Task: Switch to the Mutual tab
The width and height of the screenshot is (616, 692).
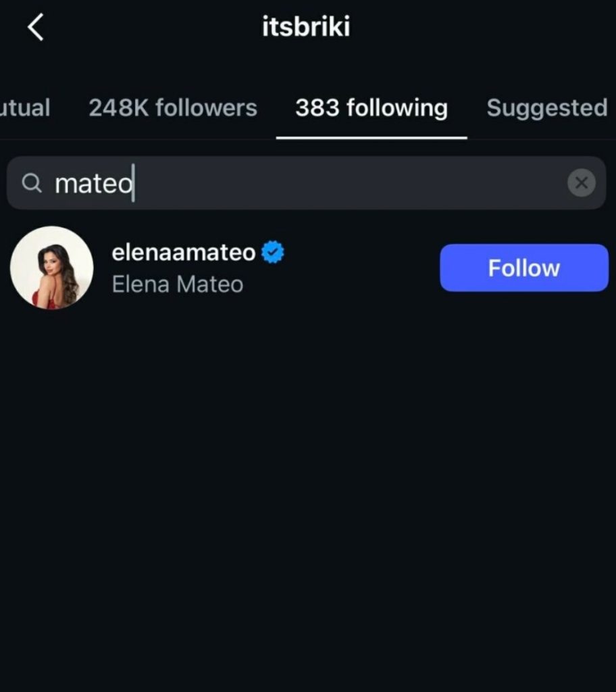Action: [25, 108]
